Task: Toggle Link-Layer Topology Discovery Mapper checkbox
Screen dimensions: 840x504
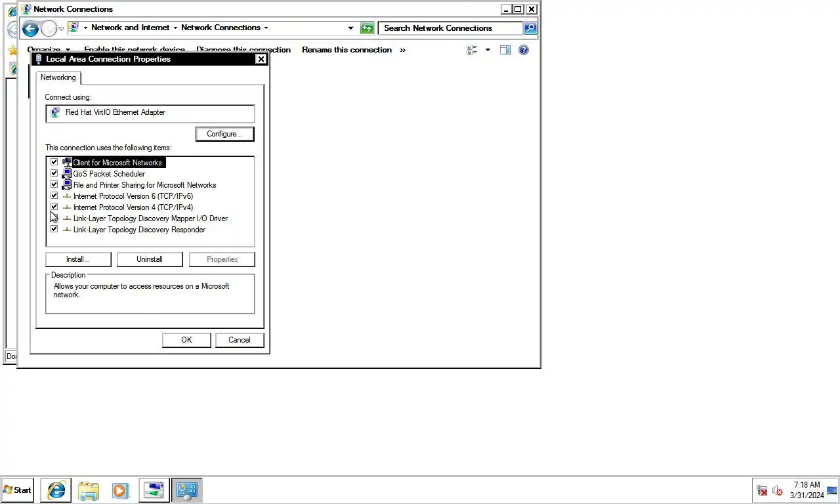Action: pyautogui.click(x=54, y=218)
